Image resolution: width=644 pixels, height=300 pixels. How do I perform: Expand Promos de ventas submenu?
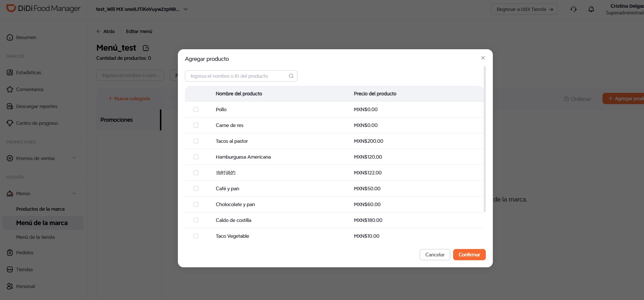point(74,158)
